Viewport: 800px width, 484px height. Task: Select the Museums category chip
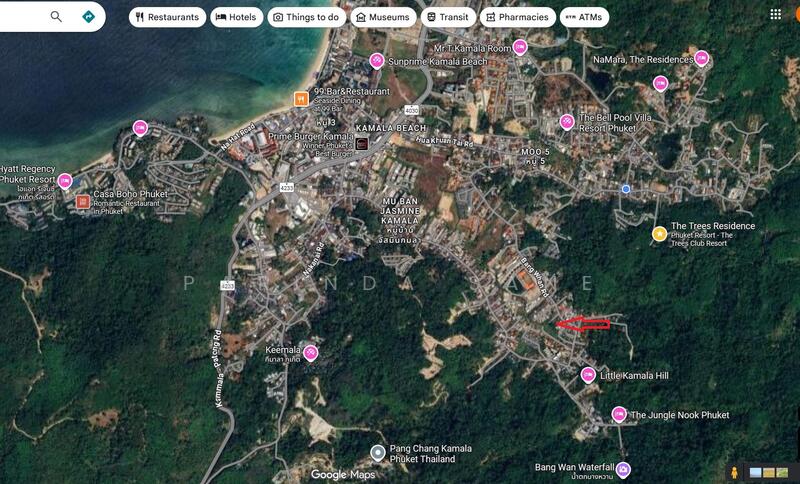click(382, 17)
